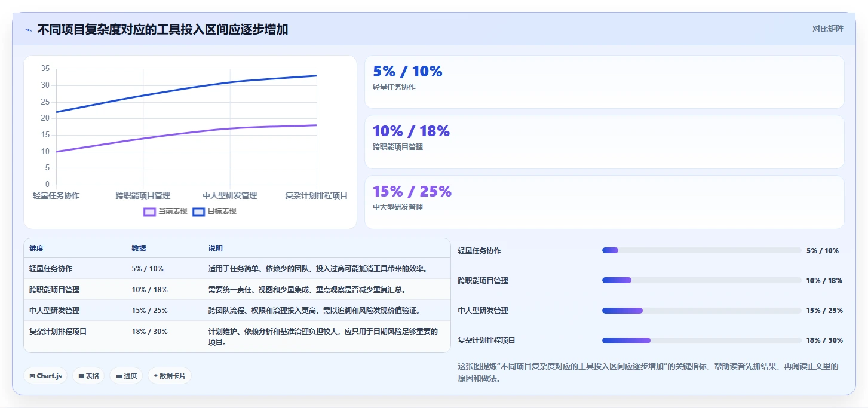Screen dimensions: 868x408
Task: Click the table data cell 15% / 25%
Action: (x=149, y=311)
